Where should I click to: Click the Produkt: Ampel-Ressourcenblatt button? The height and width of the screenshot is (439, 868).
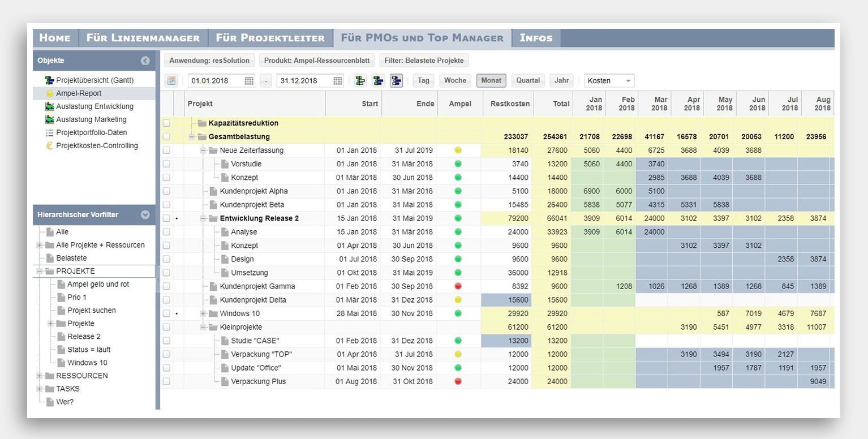tap(317, 61)
